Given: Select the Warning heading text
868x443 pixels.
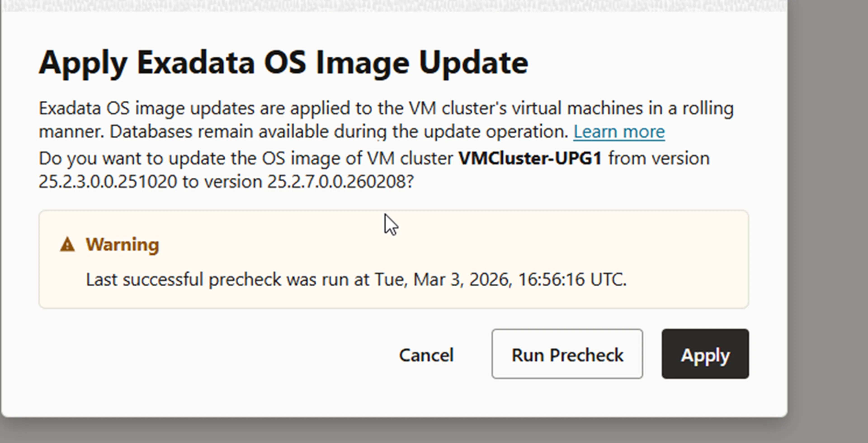Looking at the screenshot, I should (x=122, y=244).
